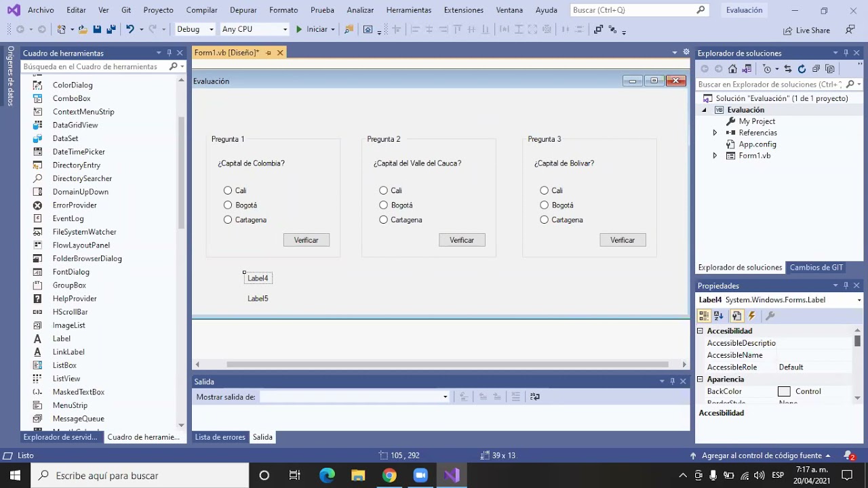Open Google Chrome from the taskbar
This screenshot has height=488, width=868.
(x=389, y=475)
